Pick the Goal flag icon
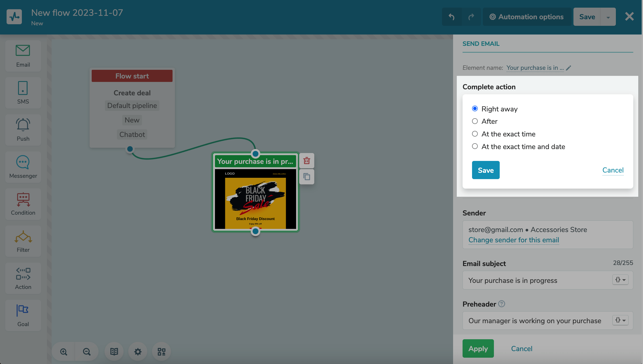The height and width of the screenshot is (364, 643). pos(23,311)
